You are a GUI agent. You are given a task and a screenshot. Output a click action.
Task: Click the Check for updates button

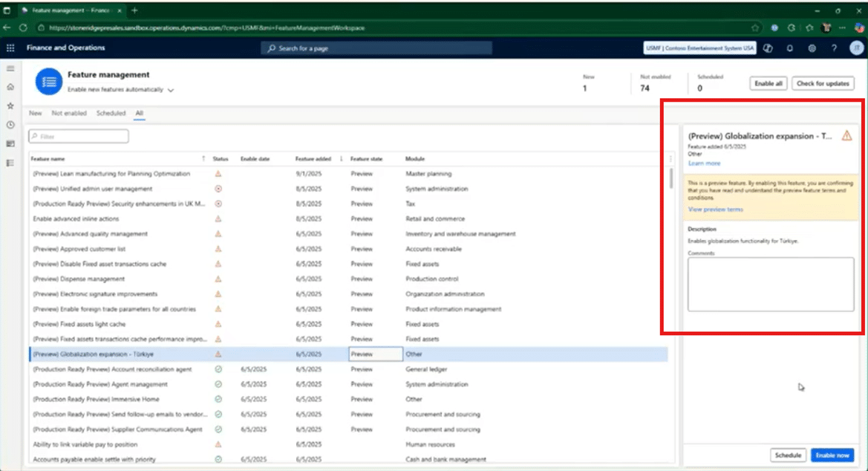822,83
